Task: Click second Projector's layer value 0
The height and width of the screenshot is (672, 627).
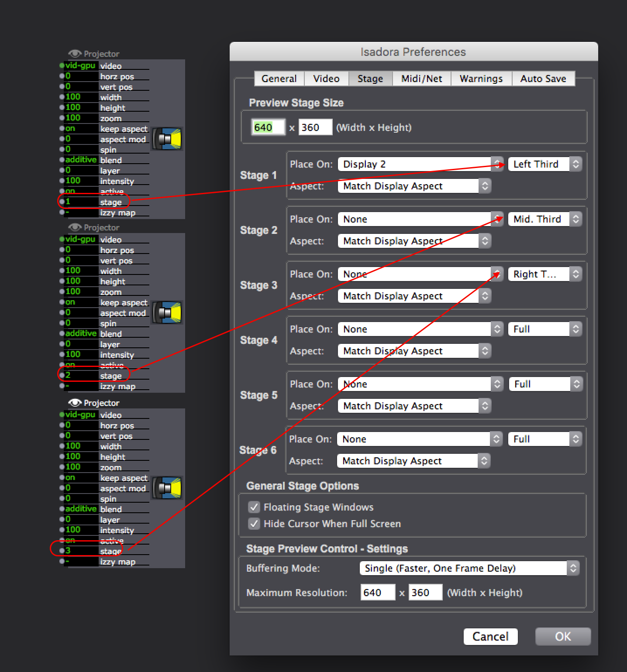Action: [81, 344]
